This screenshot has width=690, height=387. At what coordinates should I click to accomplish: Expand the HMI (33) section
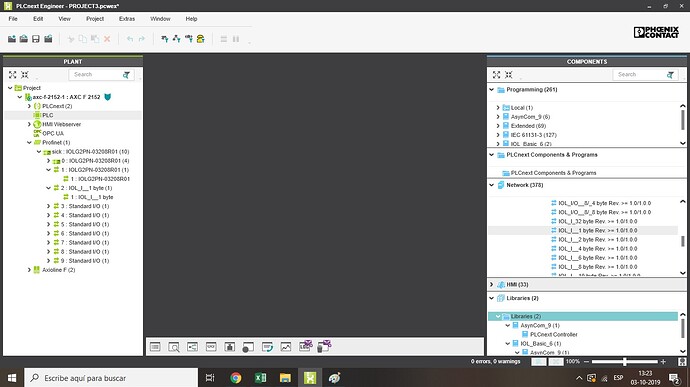click(492, 284)
